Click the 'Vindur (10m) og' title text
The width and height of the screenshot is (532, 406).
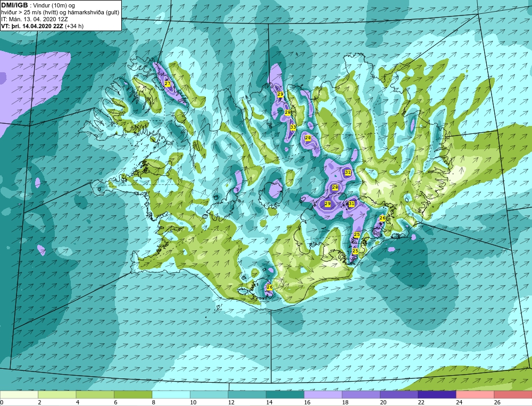[54, 6]
